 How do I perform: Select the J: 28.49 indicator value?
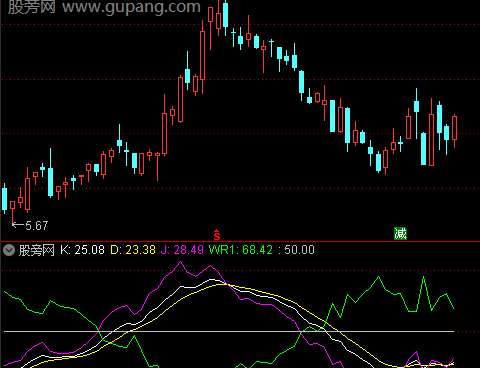tap(182, 250)
